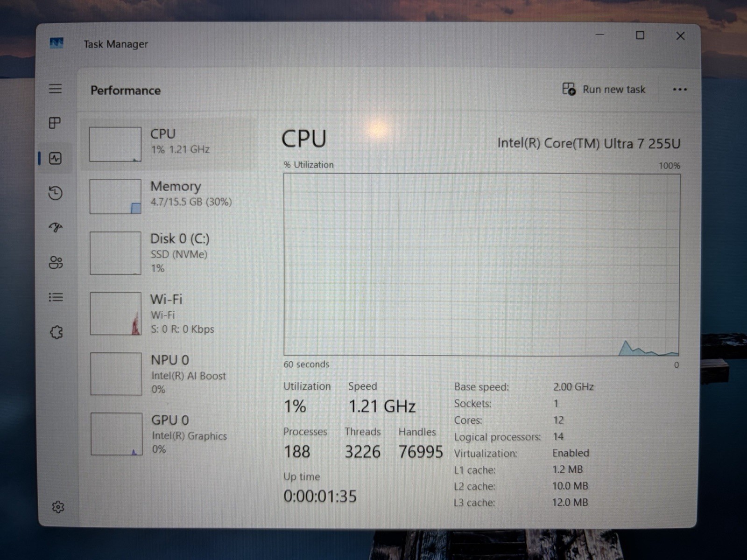747x560 pixels.
Task: Click the GPU 0 mini graph thumbnail
Action: click(116, 434)
